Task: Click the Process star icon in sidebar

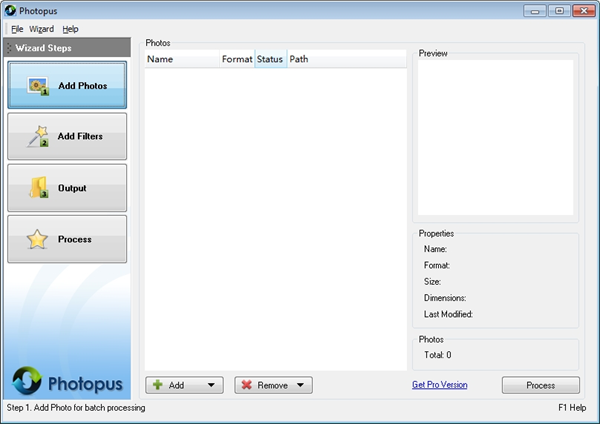Action: click(37, 239)
